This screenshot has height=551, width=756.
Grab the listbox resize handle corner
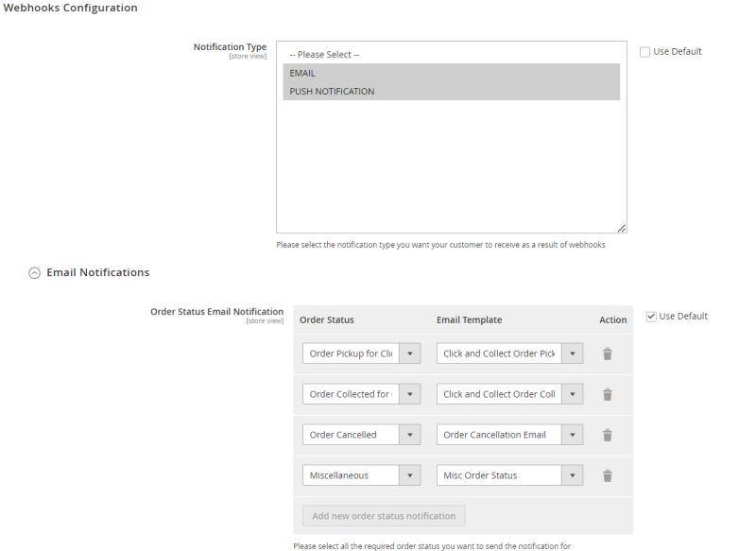pyautogui.click(x=622, y=229)
